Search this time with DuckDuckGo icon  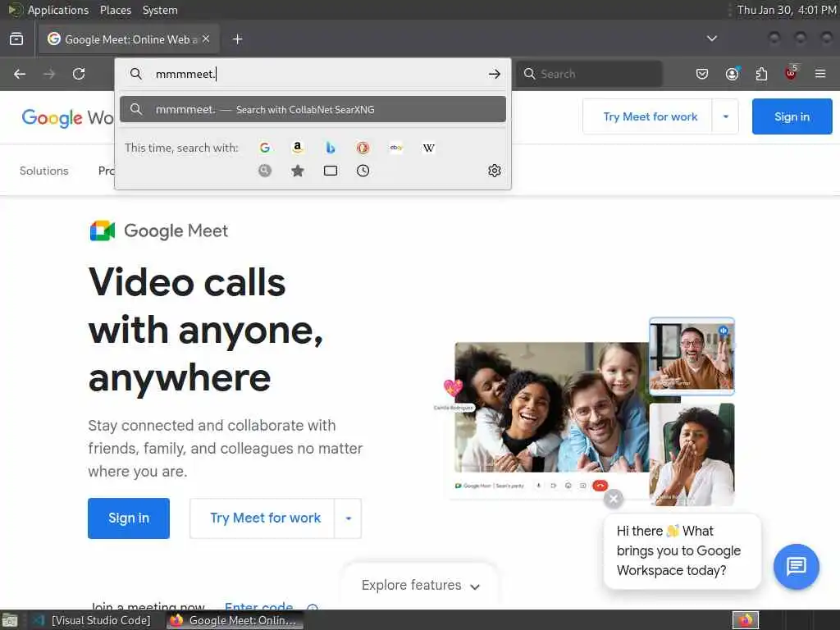tap(363, 148)
